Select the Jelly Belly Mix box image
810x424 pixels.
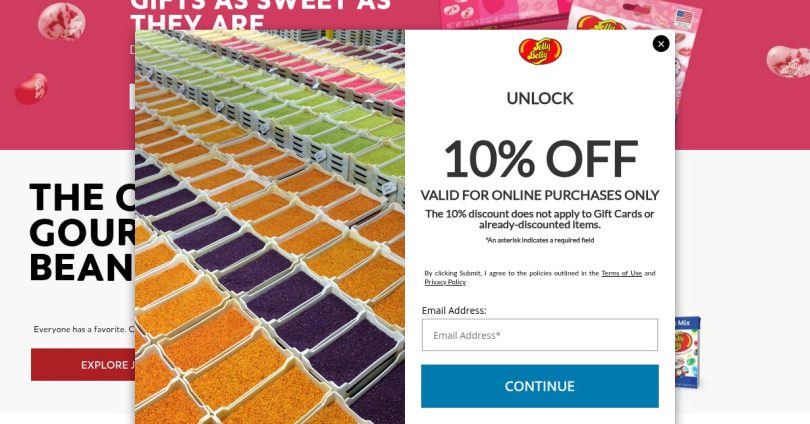click(x=688, y=352)
